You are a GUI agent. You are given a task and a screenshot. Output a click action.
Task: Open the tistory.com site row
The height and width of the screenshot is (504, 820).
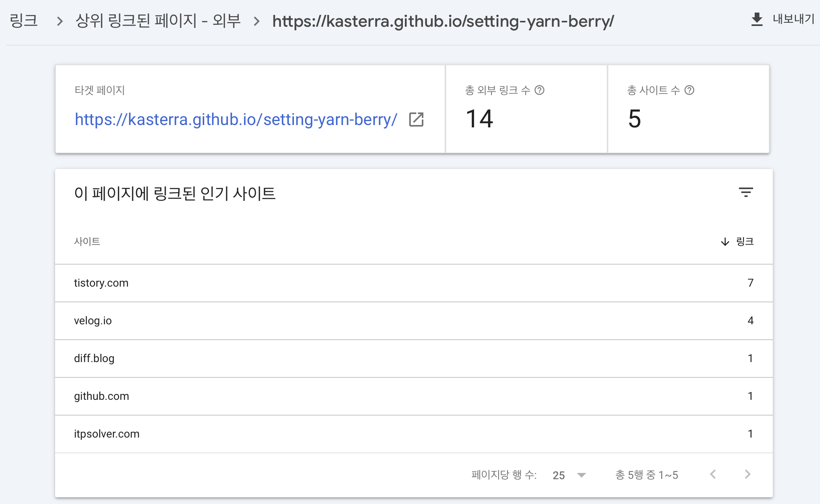tap(101, 283)
